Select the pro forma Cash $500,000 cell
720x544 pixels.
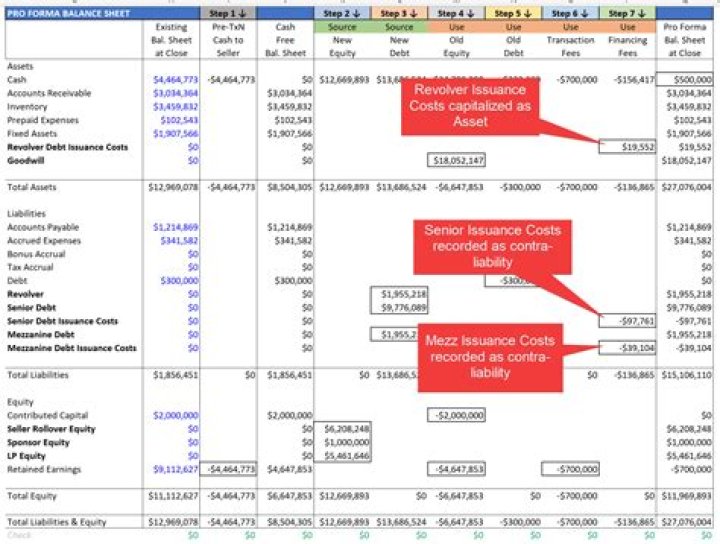(685, 79)
